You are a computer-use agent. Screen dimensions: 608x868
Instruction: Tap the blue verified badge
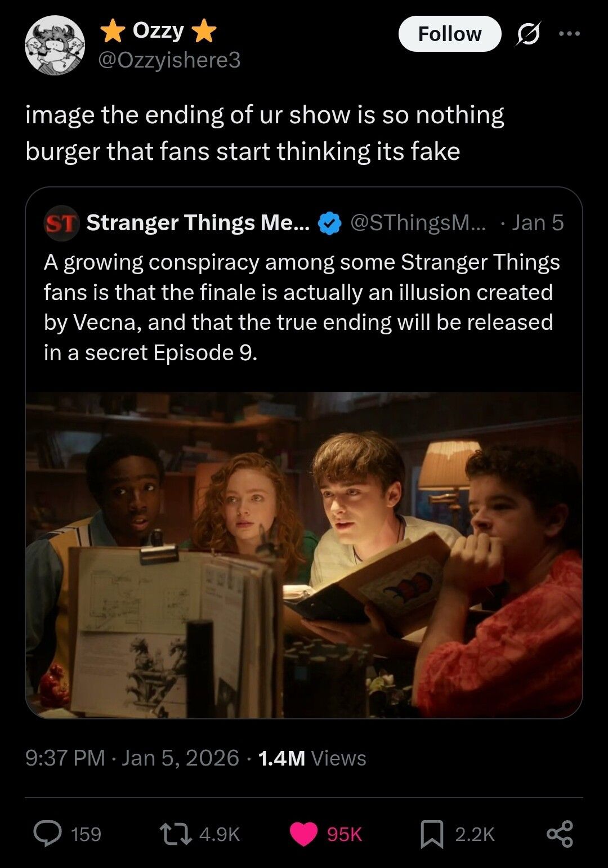[x=330, y=223]
